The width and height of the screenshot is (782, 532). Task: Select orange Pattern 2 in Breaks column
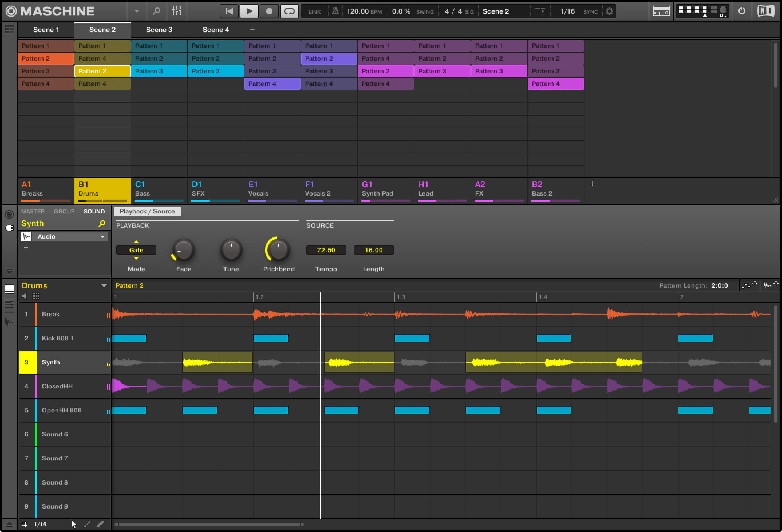click(46, 59)
